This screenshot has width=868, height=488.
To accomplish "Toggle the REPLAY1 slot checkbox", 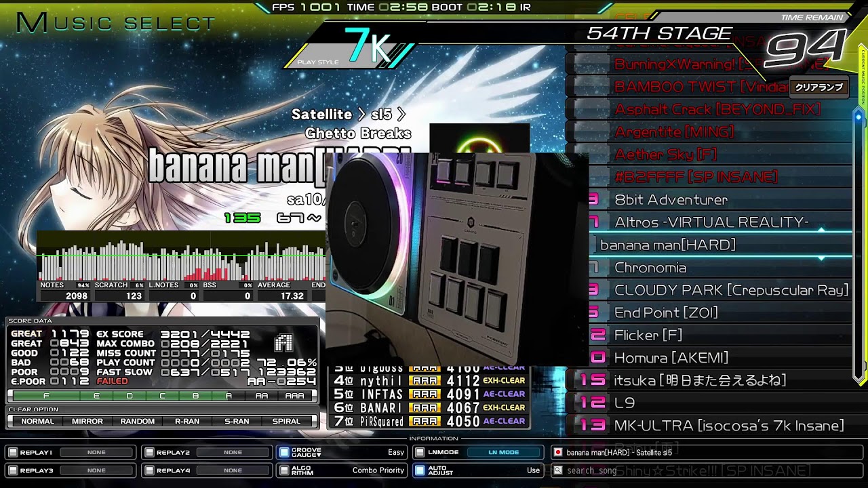I will pyautogui.click(x=13, y=452).
